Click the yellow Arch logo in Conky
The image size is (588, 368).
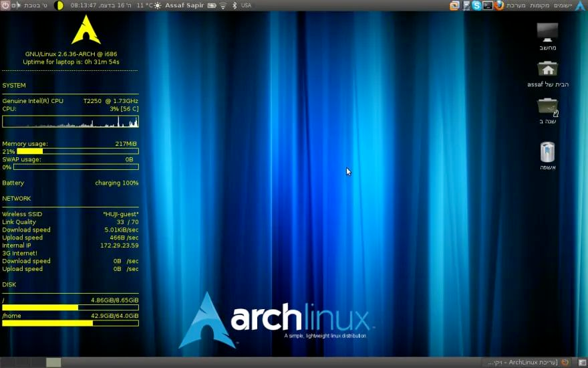click(x=86, y=29)
